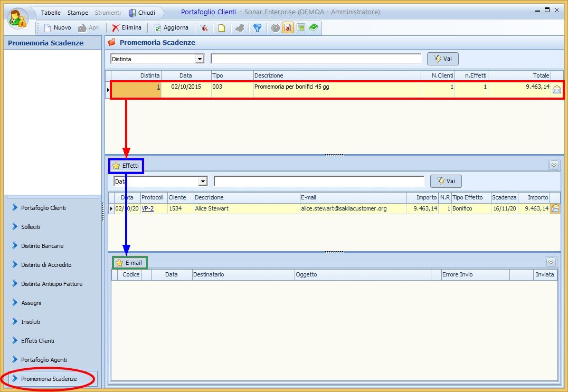Switch to the Effetti tab

[x=126, y=166]
